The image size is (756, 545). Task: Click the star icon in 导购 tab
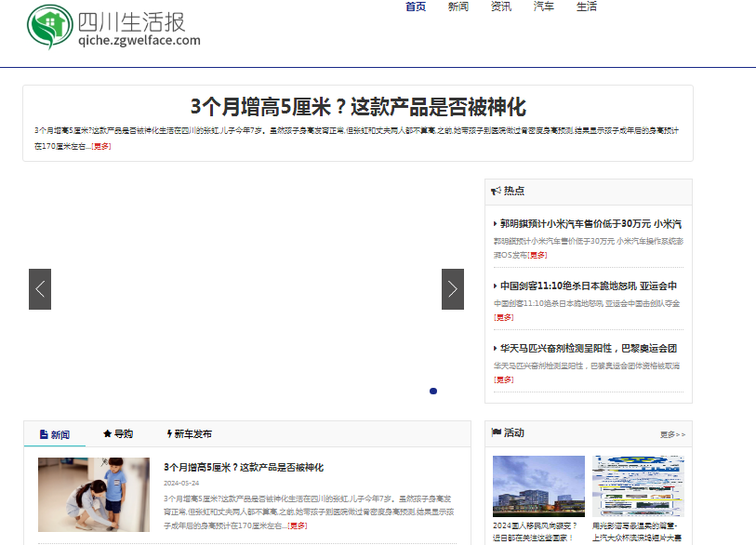pyautogui.click(x=108, y=433)
